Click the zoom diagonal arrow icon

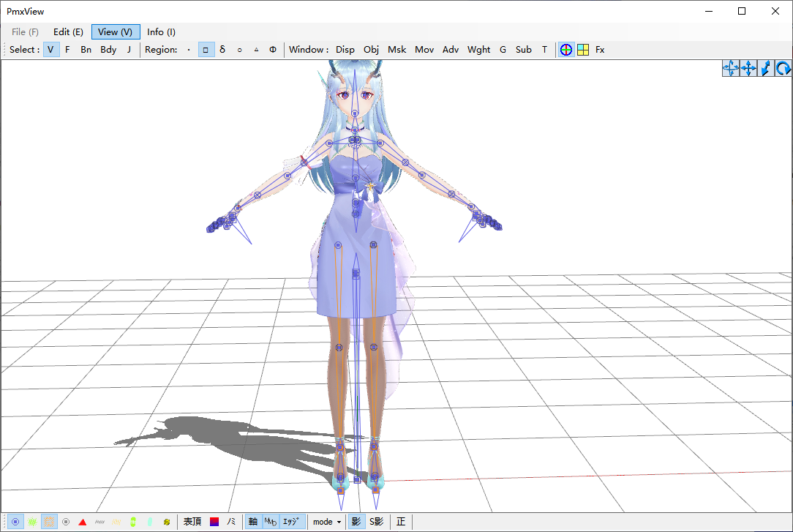tap(766, 68)
